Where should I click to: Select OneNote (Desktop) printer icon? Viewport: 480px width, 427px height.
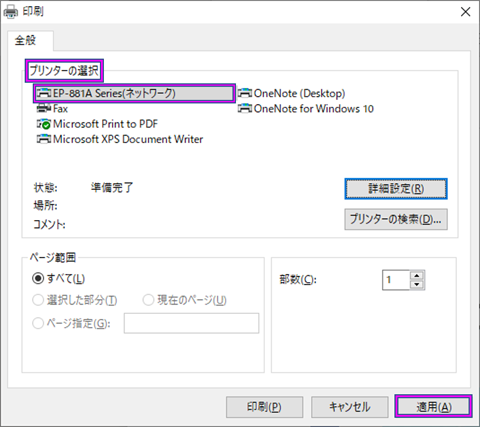click(245, 93)
